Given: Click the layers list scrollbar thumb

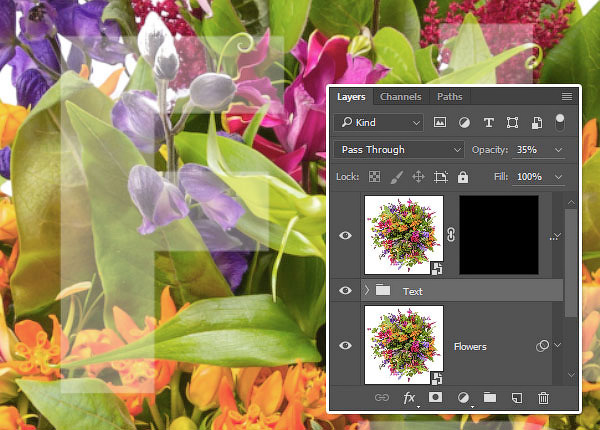Looking at the screenshot, I should [x=571, y=263].
